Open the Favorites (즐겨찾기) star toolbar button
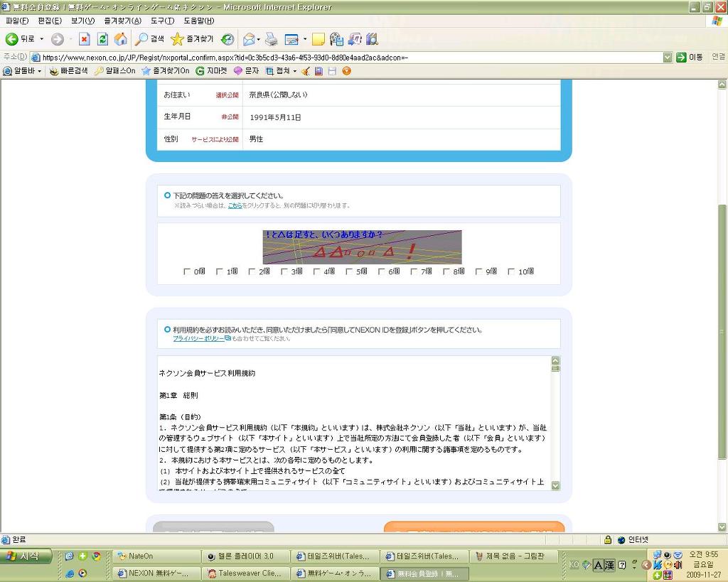The width and height of the screenshot is (728, 582). point(192,39)
